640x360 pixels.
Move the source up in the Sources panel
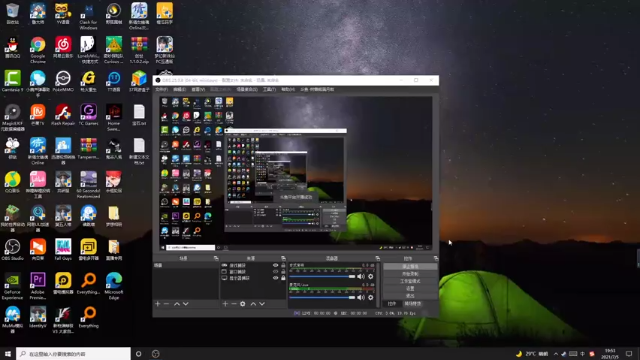pos(253,304)
